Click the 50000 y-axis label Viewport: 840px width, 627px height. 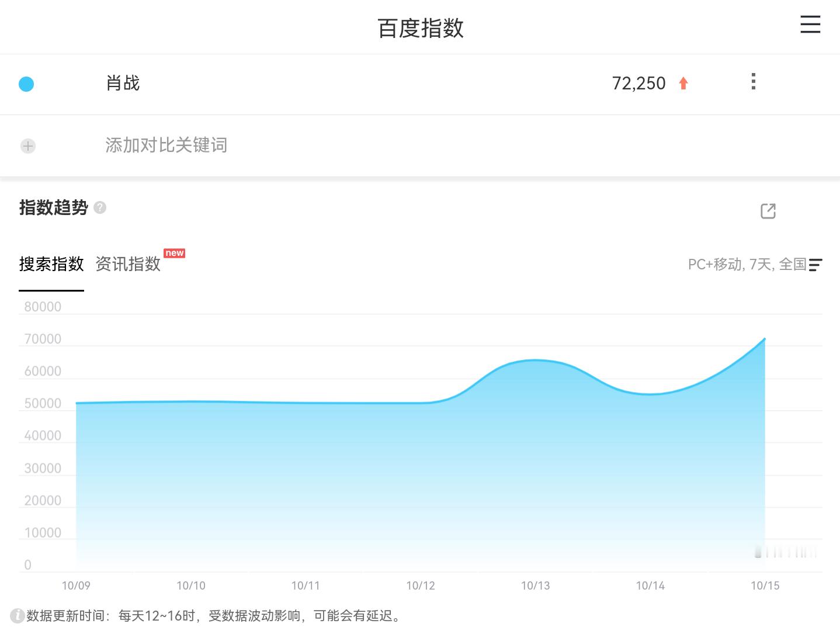(x=43, y=403)
